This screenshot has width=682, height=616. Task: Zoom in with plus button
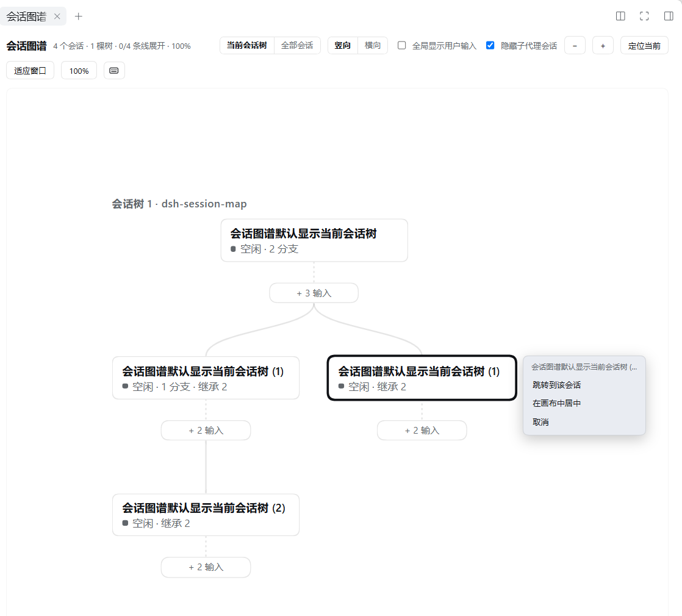tap(603, 46)
